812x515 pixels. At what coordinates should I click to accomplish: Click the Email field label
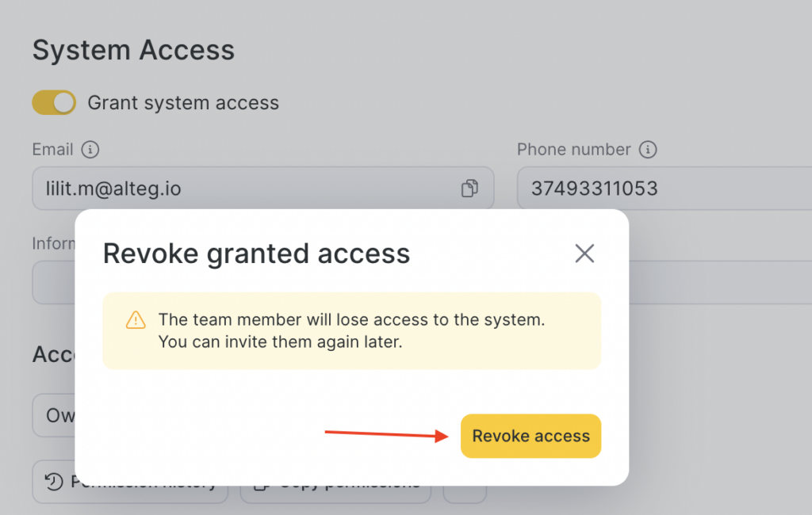pyautogui.click(x=52, y=150)
